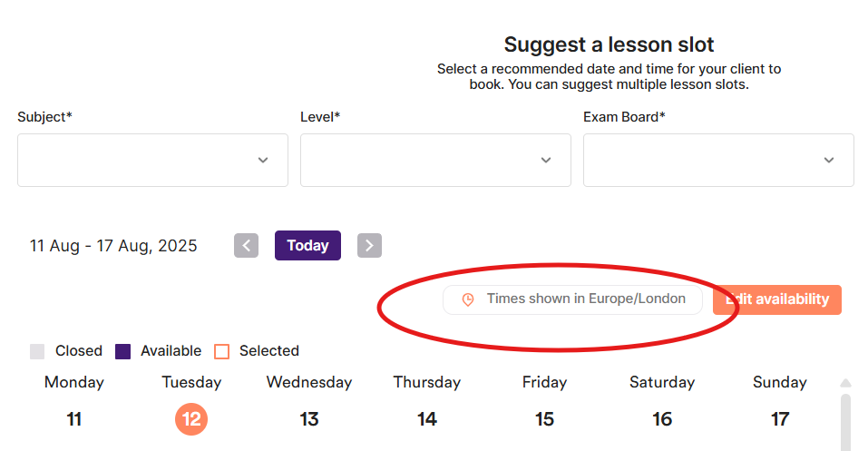Select Monday 11 in the week header

click(74, 419)
